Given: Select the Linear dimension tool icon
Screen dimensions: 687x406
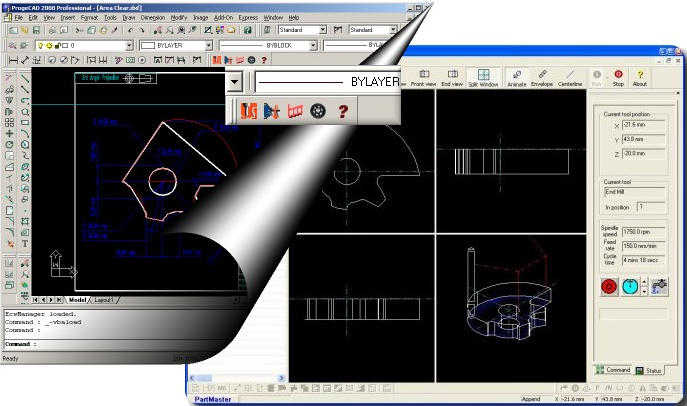Looking at the screenshot, I should point(14,60).
